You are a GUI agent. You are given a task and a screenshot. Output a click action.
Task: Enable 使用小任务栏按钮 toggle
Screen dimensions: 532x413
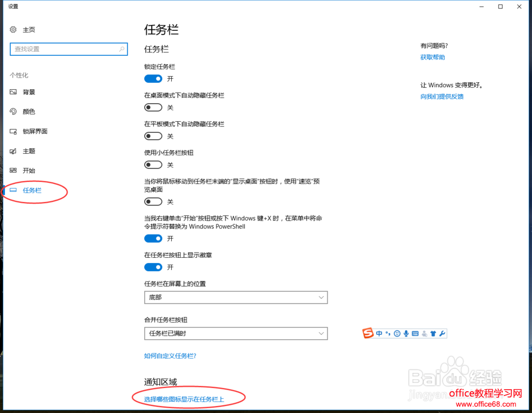[x=153, y=165]
